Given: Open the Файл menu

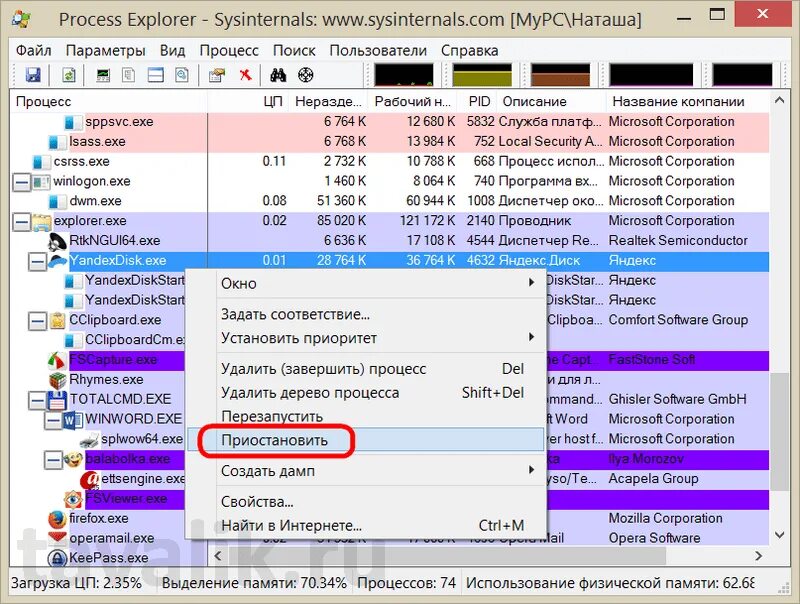Looking at the screenshot, I should click(34, 51).
